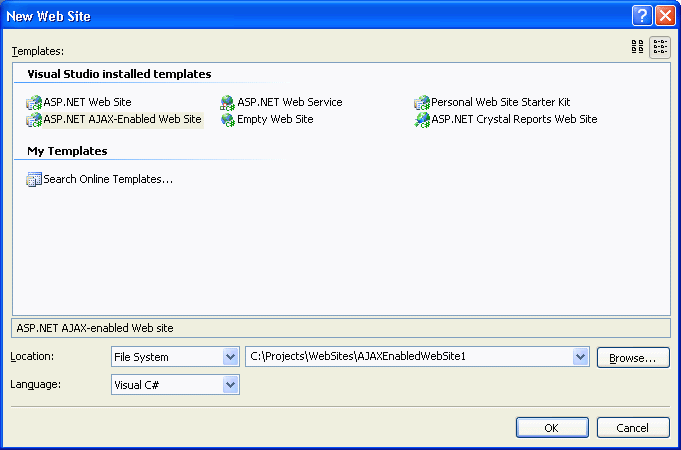This screenshot has width=681, height=450.
Task: Open the help question mark button
Action: point(642,16)
